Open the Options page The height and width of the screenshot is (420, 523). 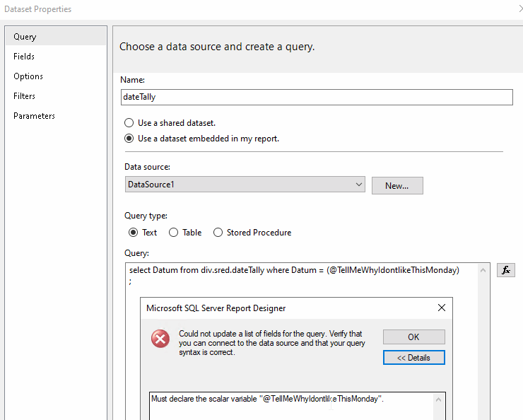click(x=28, y=76)
